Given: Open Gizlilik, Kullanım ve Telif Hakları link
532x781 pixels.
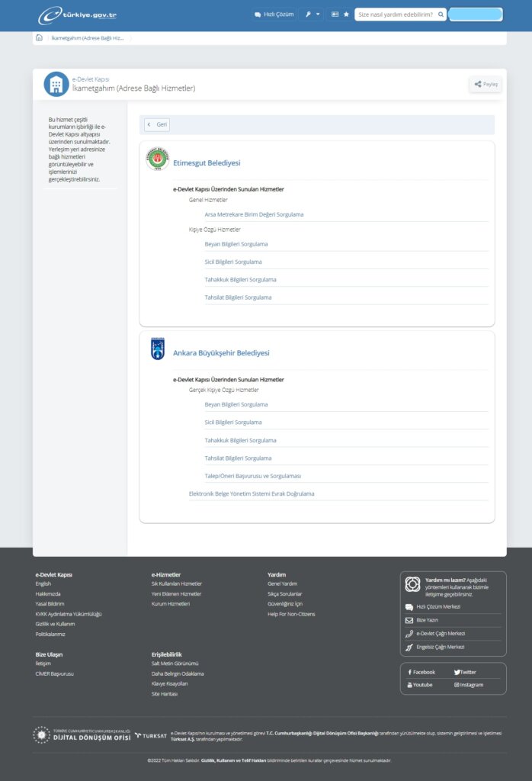Looking at the screenshot, I should coord(233,760).
